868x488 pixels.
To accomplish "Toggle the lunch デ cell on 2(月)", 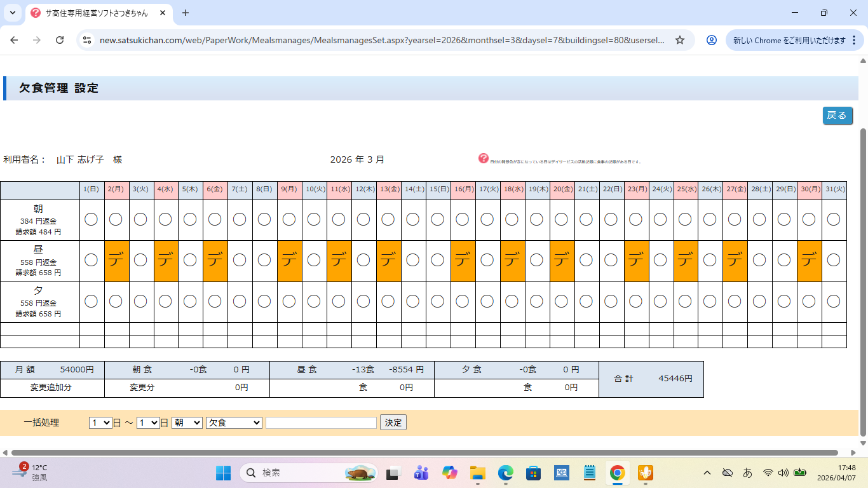I will click(116, 261).
